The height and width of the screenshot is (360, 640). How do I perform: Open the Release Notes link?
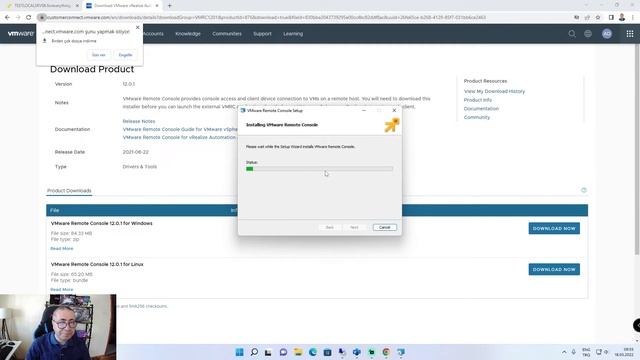(139, 121)
